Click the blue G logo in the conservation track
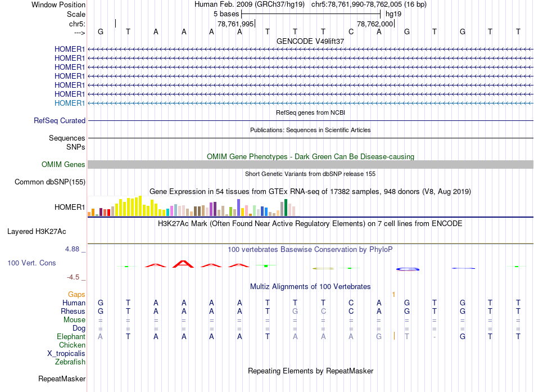Screen dimensions: 534x392 point(408,269)
